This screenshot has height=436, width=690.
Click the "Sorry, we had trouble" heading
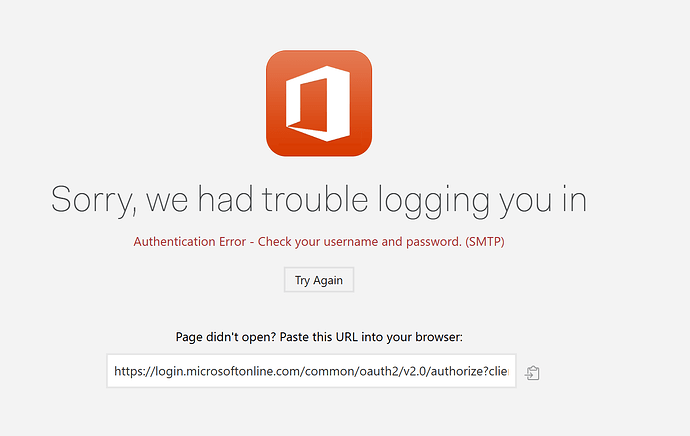318,199
